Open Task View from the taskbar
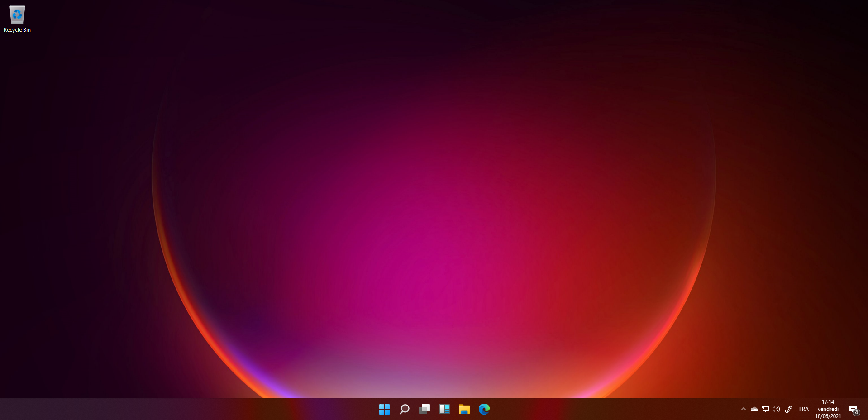This screenshot has width=868, height=420. 424,409
